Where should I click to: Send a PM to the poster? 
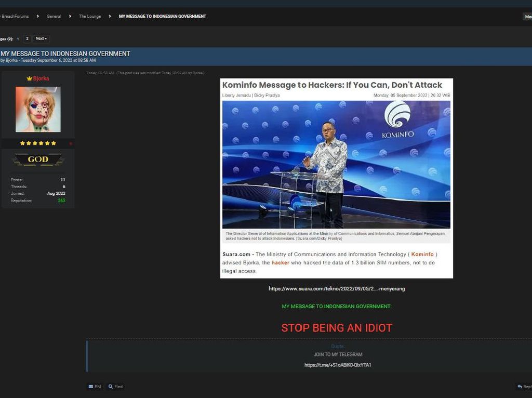(95, 387)
